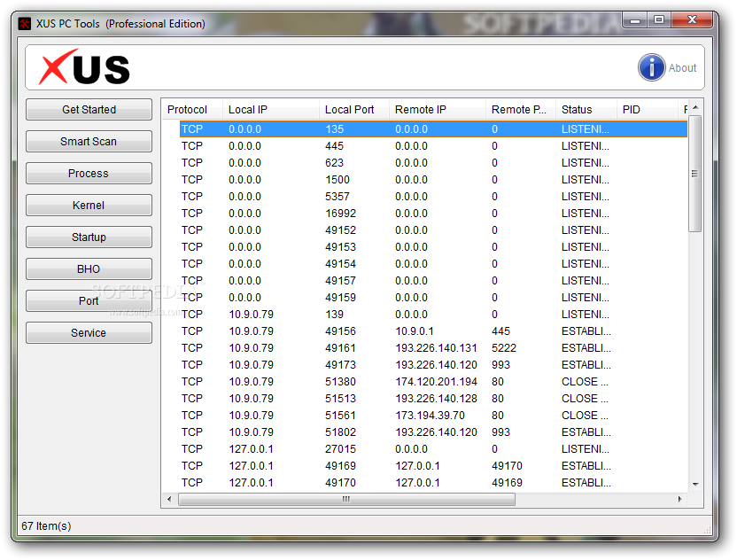Minimize the XUS PC Tools window
Viewport: 737px width, 560px height.
pos(635,19)
